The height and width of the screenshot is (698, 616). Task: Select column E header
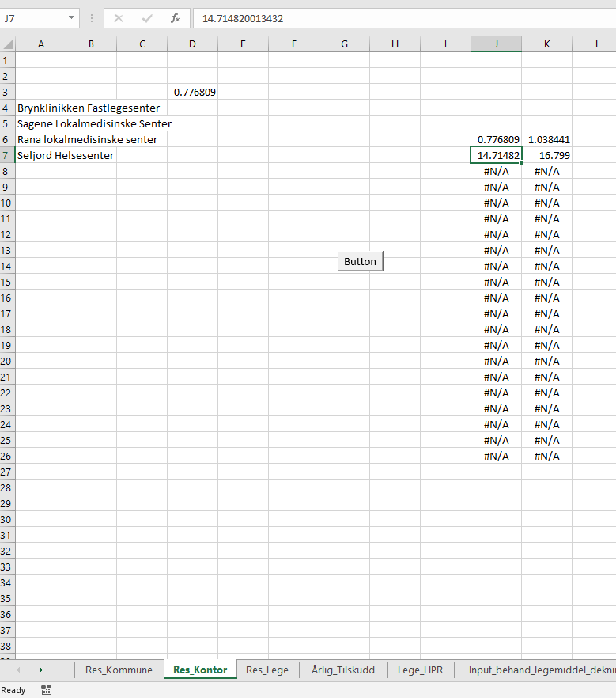point(243,44)
